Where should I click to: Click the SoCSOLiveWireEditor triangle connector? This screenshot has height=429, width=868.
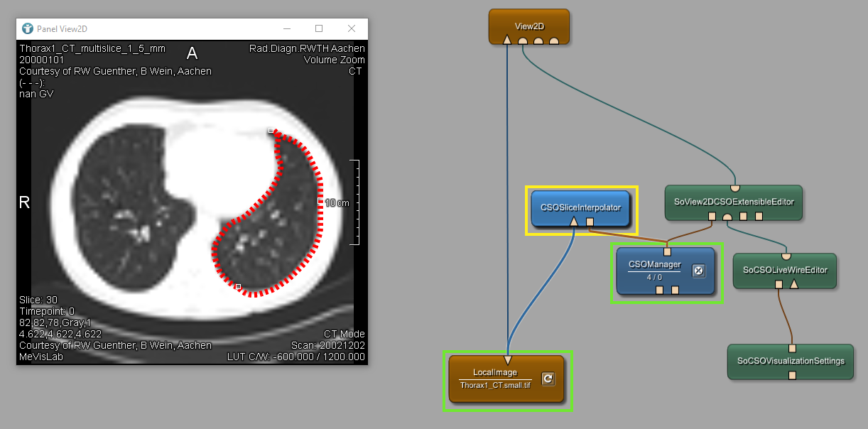(x=794, y=284)
